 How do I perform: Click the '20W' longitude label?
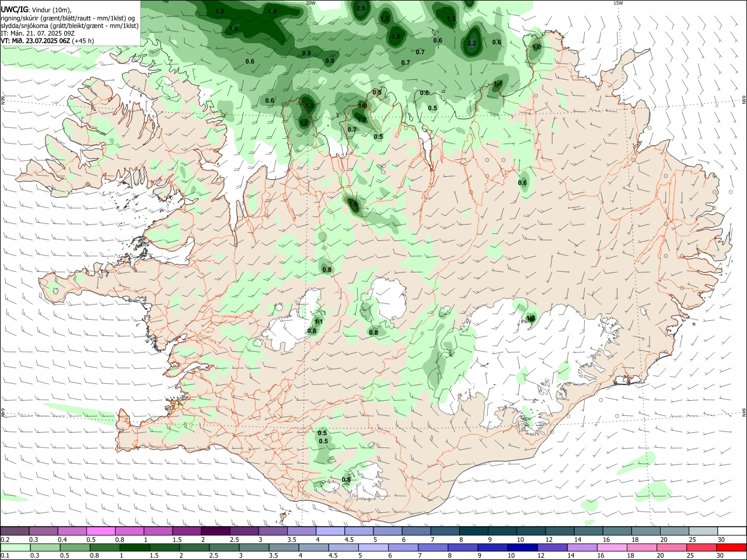310,3
